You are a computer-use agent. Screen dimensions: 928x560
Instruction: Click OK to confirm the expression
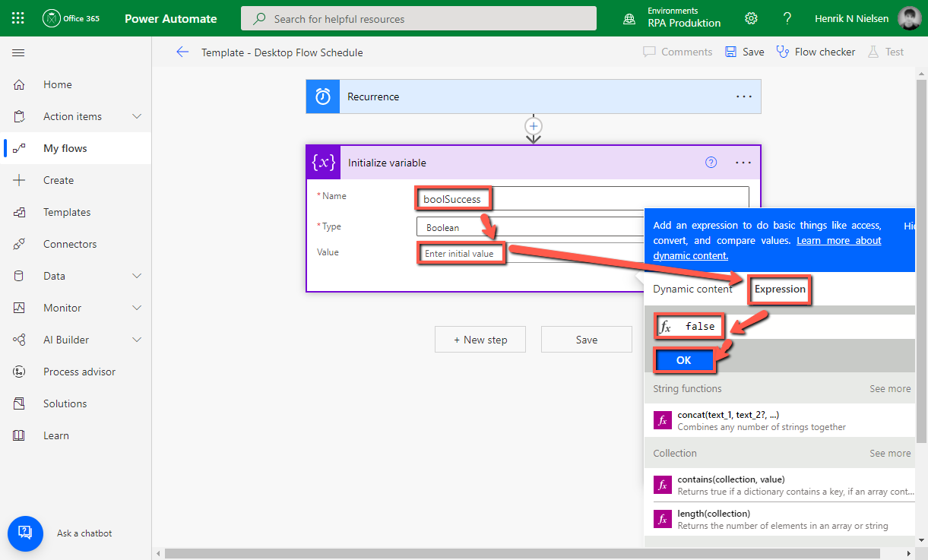pos(684,360)
